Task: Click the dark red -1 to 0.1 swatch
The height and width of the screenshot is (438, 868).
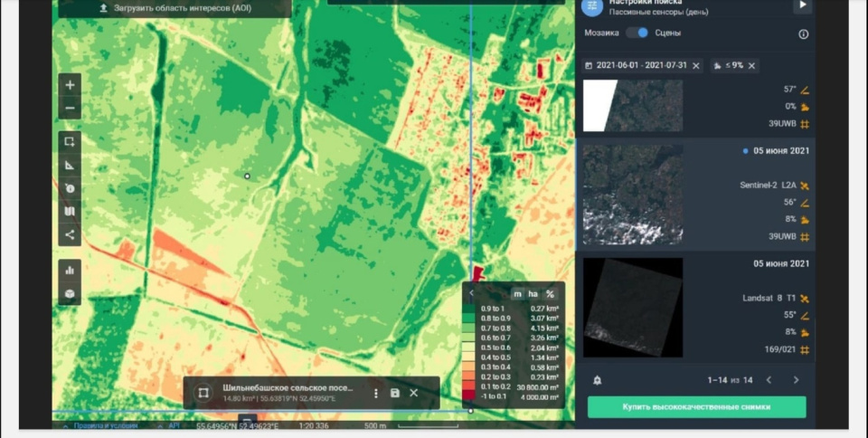Action: (469, 396)
